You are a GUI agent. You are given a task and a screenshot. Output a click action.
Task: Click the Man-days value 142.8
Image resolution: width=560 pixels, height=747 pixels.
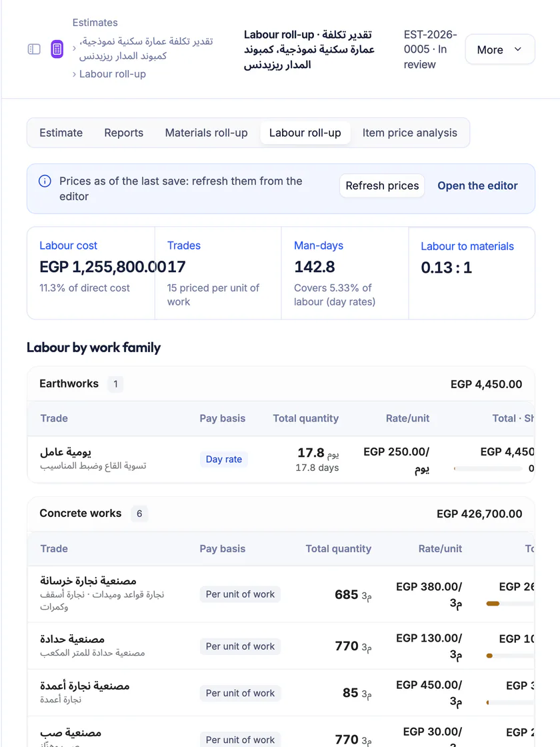314,267
